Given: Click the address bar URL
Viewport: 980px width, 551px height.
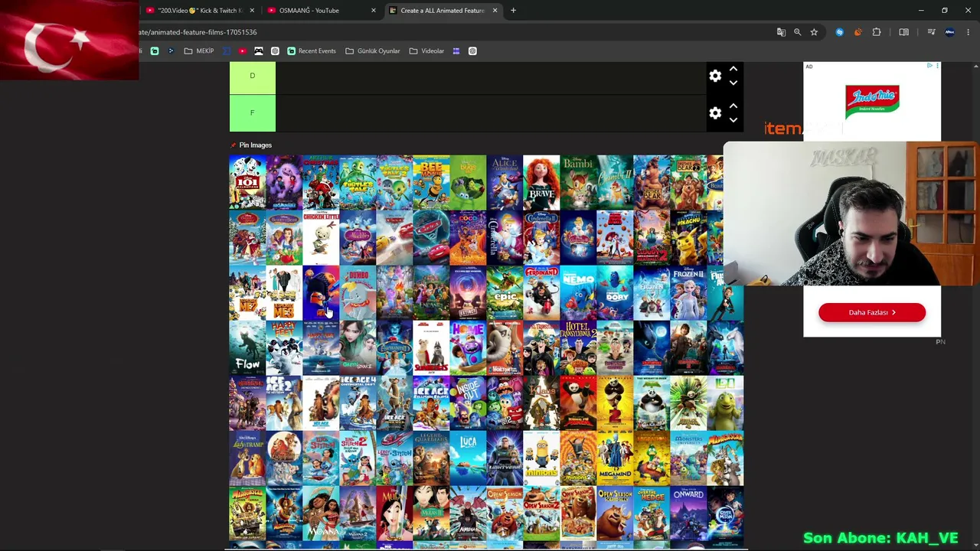Looking at the screenshot, I should (198, 32).
